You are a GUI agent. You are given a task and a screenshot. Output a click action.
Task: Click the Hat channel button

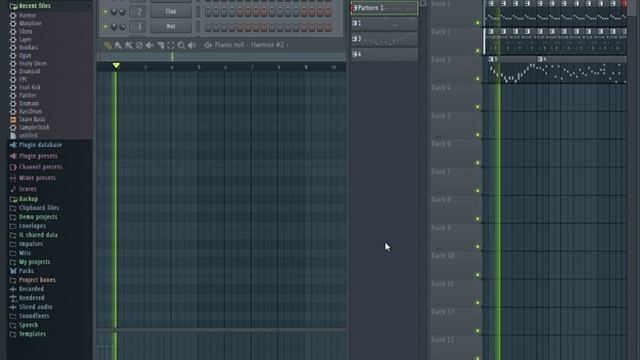click(171, 27)
